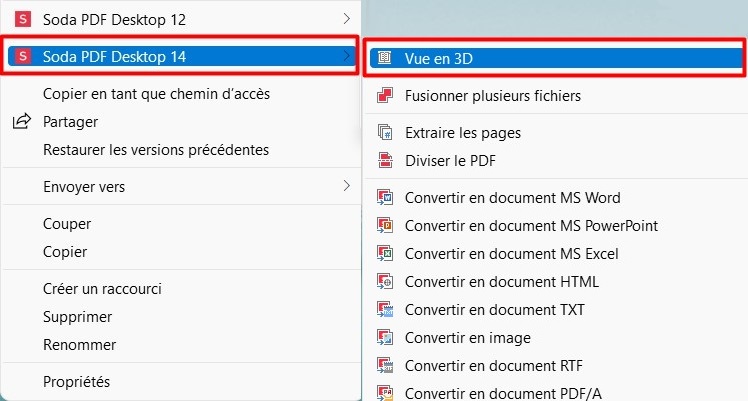Click the Soda PDF Desktop 12 logo icon
This screenshot has width=748, height=401.
22,20
